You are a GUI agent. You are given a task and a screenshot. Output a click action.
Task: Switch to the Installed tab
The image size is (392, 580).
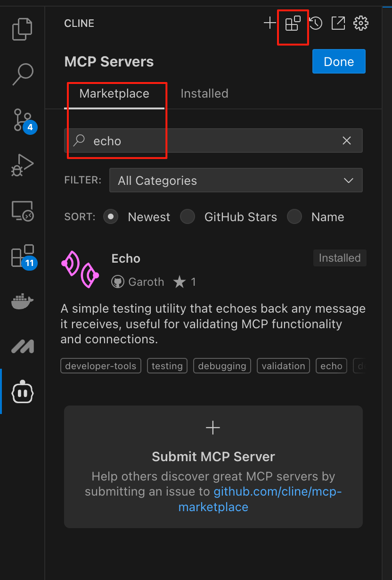coord(204,93)
